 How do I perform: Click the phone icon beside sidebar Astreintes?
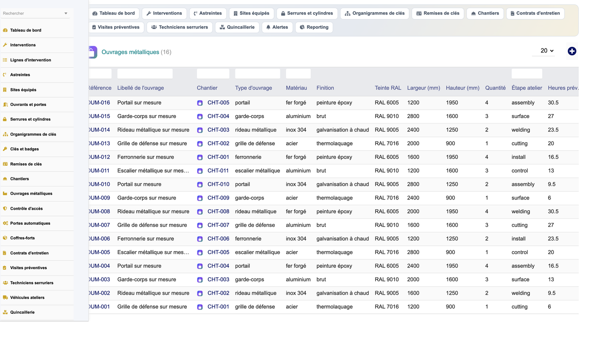pos(5,75)
